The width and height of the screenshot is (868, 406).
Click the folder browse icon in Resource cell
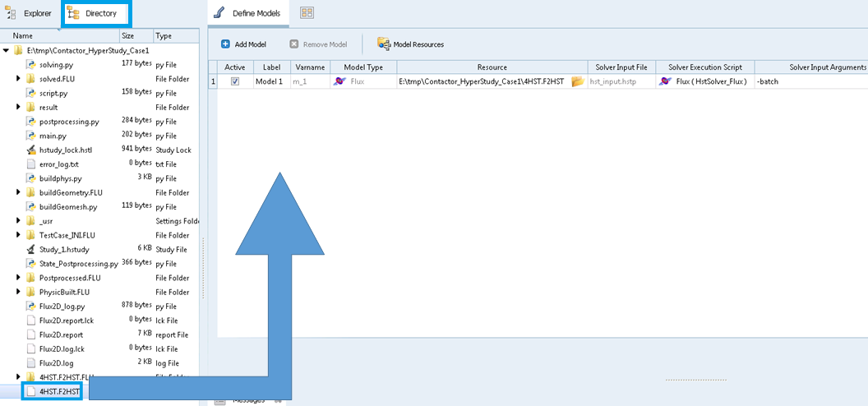click(577, 81)
